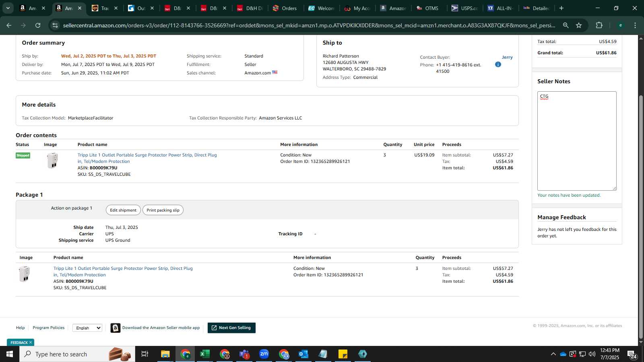This screenshot has width=644, height=362.
Task: Click the Windows search box
Action: [77, 354]
